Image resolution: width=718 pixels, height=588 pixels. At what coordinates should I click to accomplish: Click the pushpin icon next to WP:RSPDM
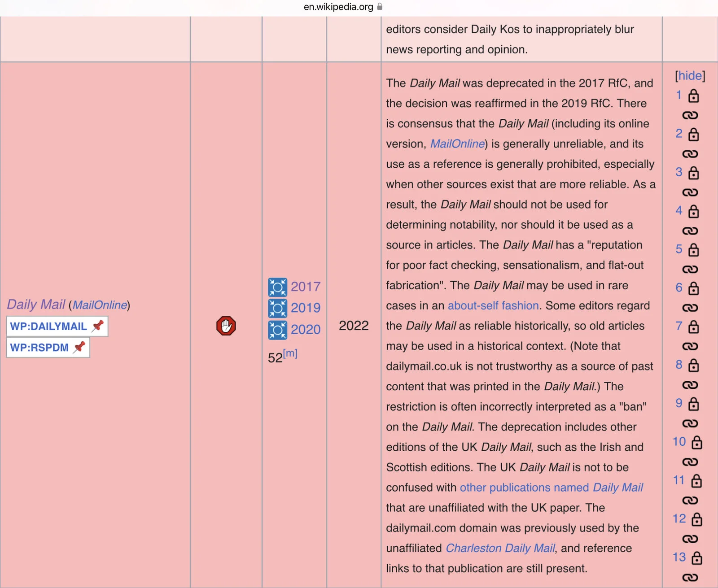click(79, 347)
